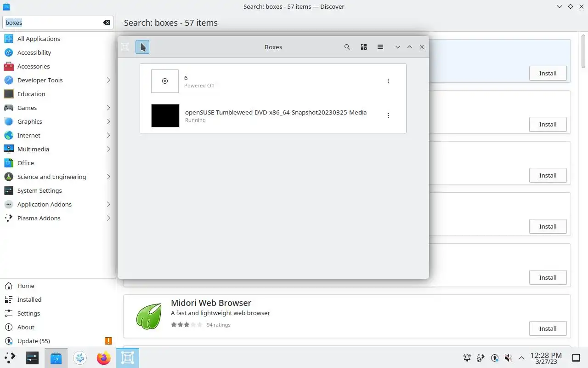Image resolution: width=588 pixels, height=368 pixels.
Task: Click the show desktop button
Action: 576,358
